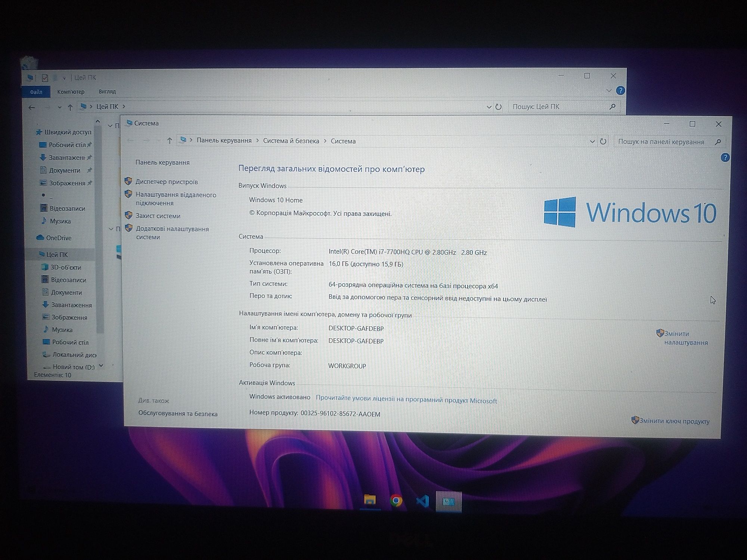
Task: Click Система control panel taskbar icon
Action: 449,502
